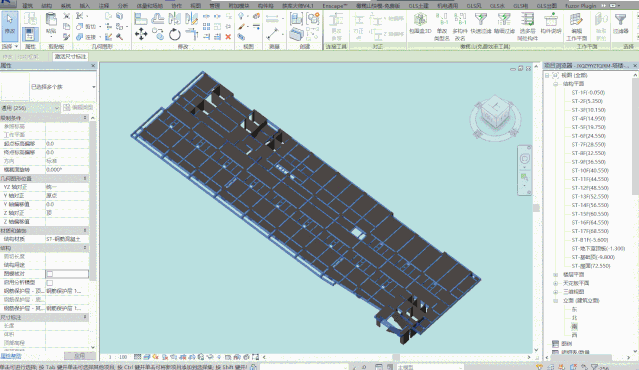Screen dimensions: 639x370
Task: Toggle the 启用分析模型 checkbox
Action: [x=50, y=282]
